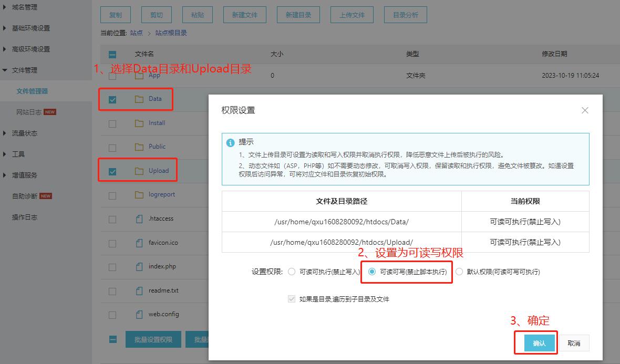Click the Data folder icon

[x=139, y=99]
